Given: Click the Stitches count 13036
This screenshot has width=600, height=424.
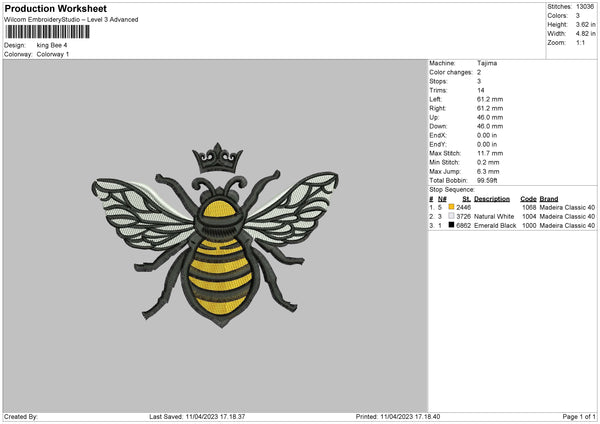Looking at the screenshot, I should coord(585,7).
